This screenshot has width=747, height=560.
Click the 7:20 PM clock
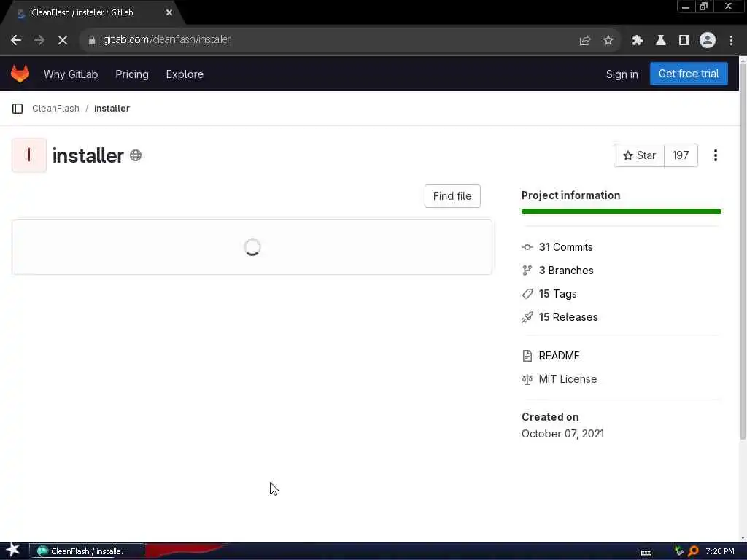(x=720, y=551)
